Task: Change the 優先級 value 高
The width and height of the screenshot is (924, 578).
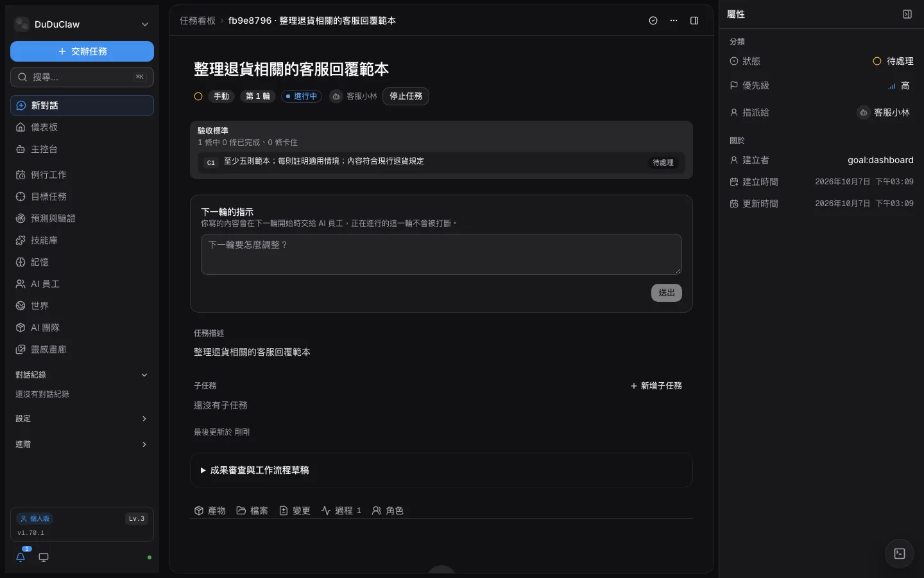Action: (899, 85)
